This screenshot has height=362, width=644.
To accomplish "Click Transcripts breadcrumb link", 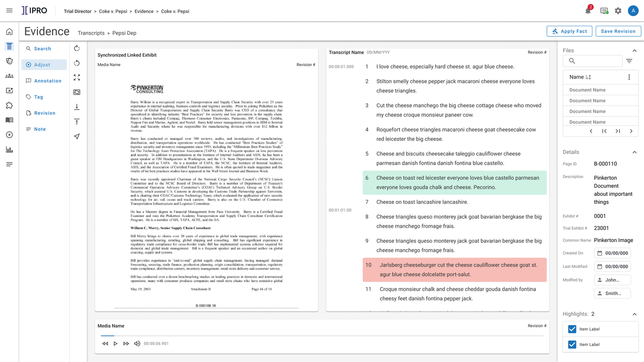I will (91, 33).
